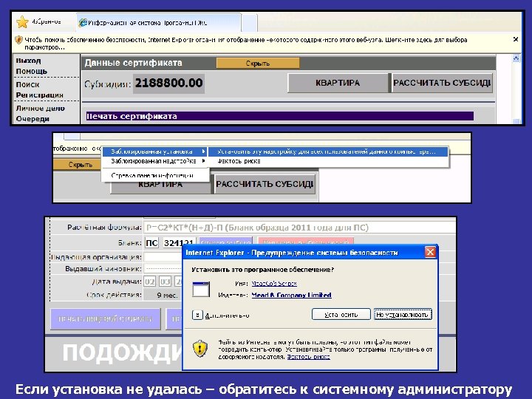Open Личное дело in the sidebar

(x=40, y=108)
